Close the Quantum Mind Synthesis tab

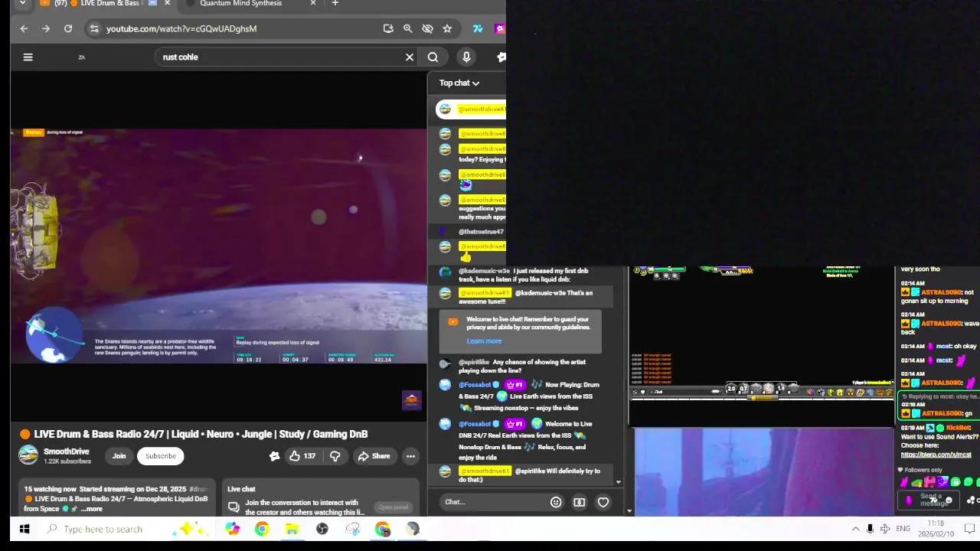[312, 4]
